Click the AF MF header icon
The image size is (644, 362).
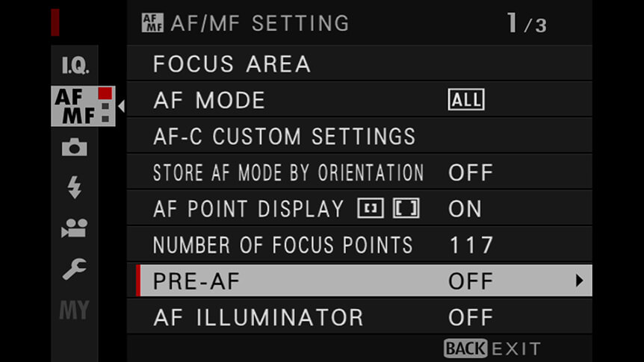(x=152, y=22)
